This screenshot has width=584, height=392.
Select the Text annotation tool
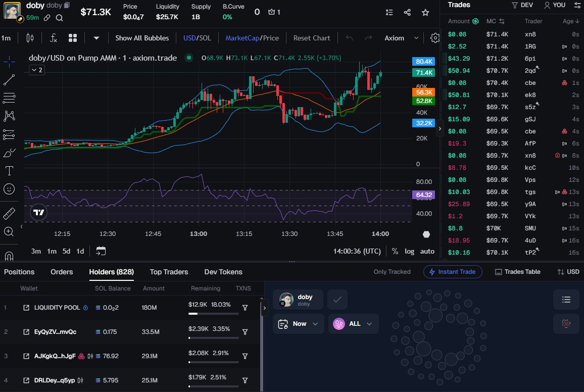click(9, 171)
